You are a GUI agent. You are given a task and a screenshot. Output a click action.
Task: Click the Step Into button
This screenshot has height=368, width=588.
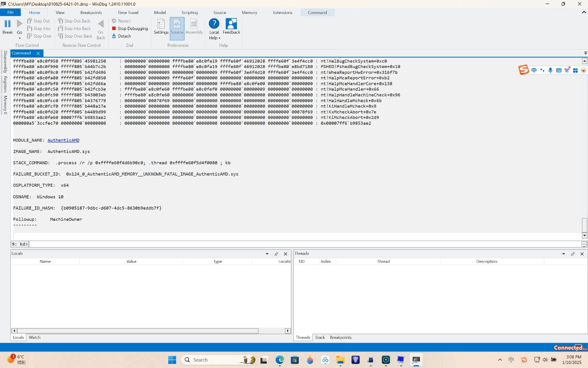(38, 28)
